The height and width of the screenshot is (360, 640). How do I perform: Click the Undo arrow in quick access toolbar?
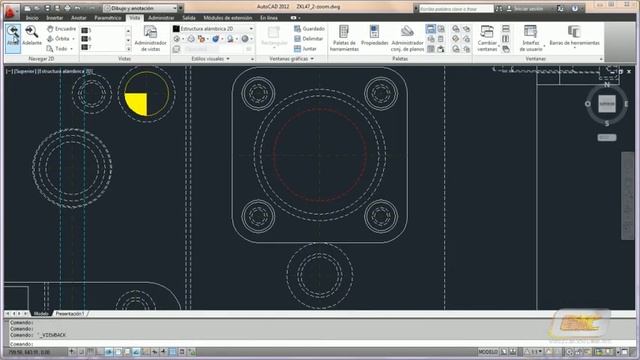(77, 8)
